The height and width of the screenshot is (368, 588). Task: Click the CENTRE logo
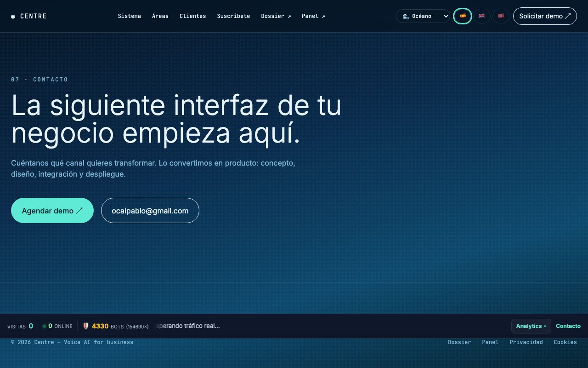click(x=29, y=16)
